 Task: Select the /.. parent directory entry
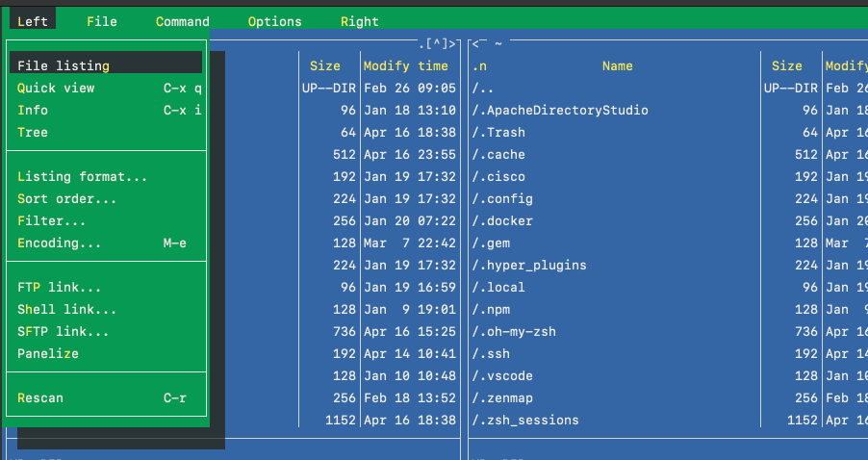pyautogui.click(x=483, y=88)
